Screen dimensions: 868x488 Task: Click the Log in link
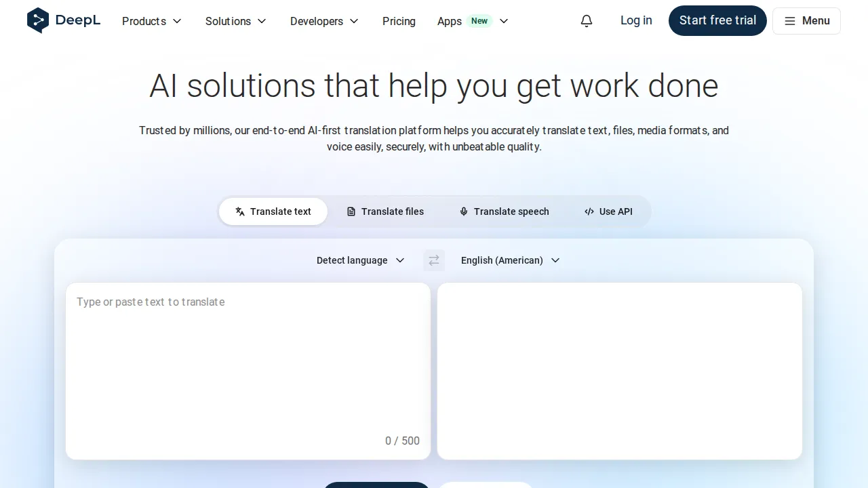(636, 20)
